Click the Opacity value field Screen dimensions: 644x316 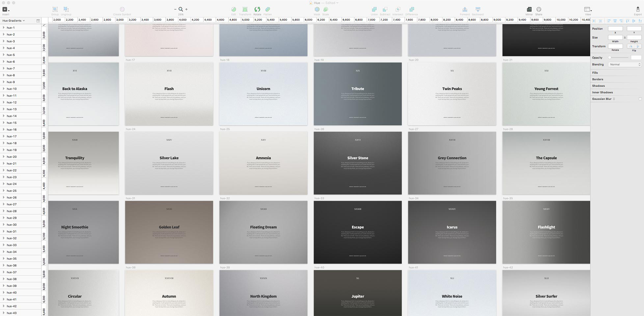(x=636, y=58)
